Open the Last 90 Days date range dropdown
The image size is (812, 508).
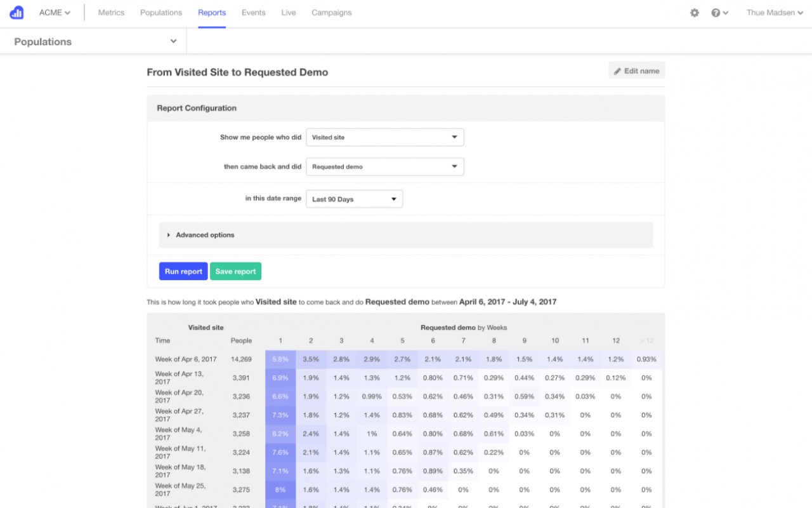[355, 199]
